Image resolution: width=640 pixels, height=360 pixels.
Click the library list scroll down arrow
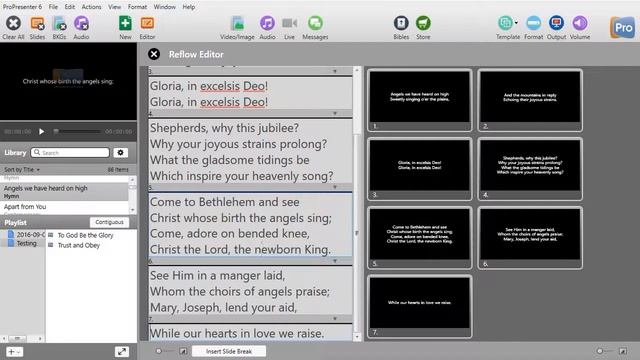pyautogui.click(x=132, y=210)
